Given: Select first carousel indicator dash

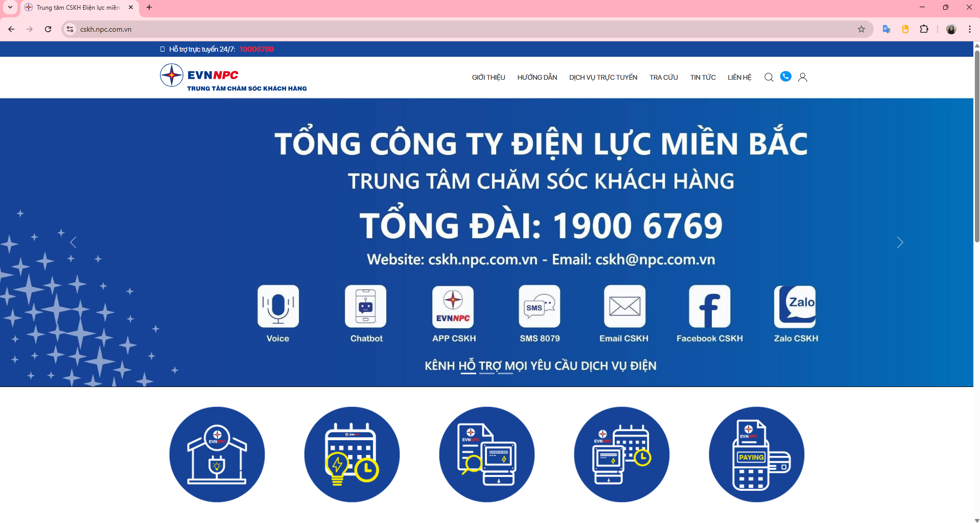Looking at the screenshot, I should (x=469, y=374).
